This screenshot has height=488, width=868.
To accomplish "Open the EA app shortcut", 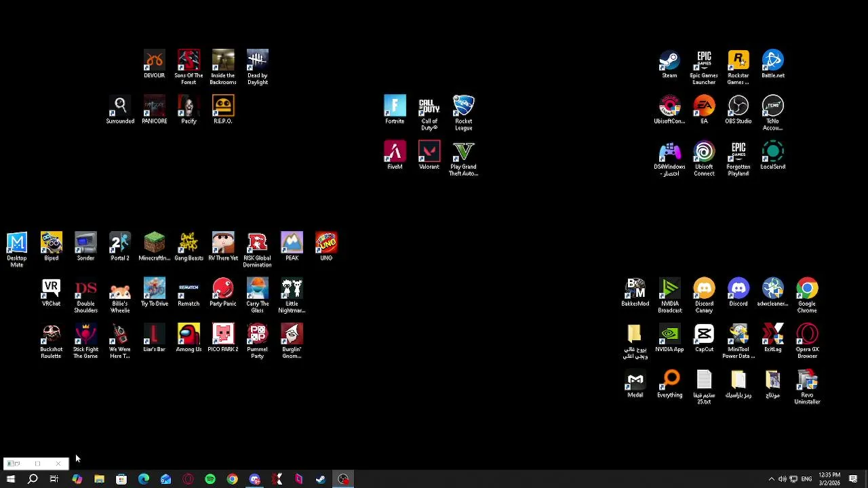I will pos(704,110).
